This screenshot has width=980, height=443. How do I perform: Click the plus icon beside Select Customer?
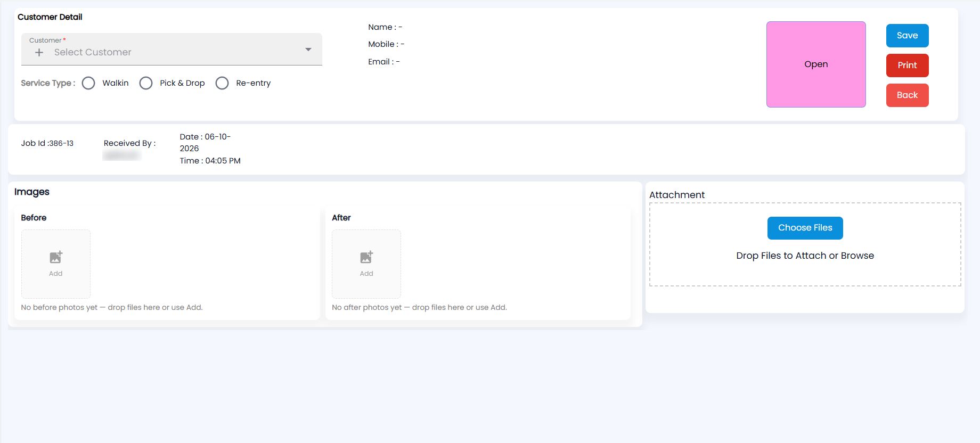click(x=39, y=53)
